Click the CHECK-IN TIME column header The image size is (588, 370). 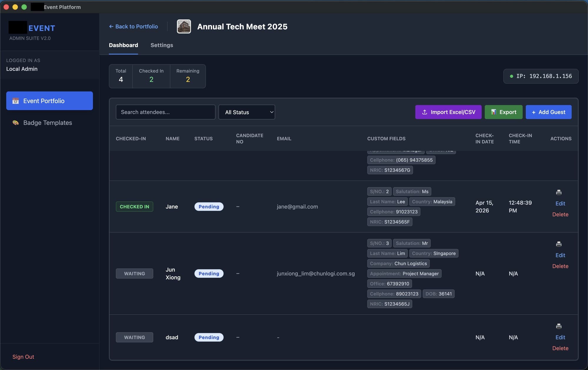tap(520, 139)
